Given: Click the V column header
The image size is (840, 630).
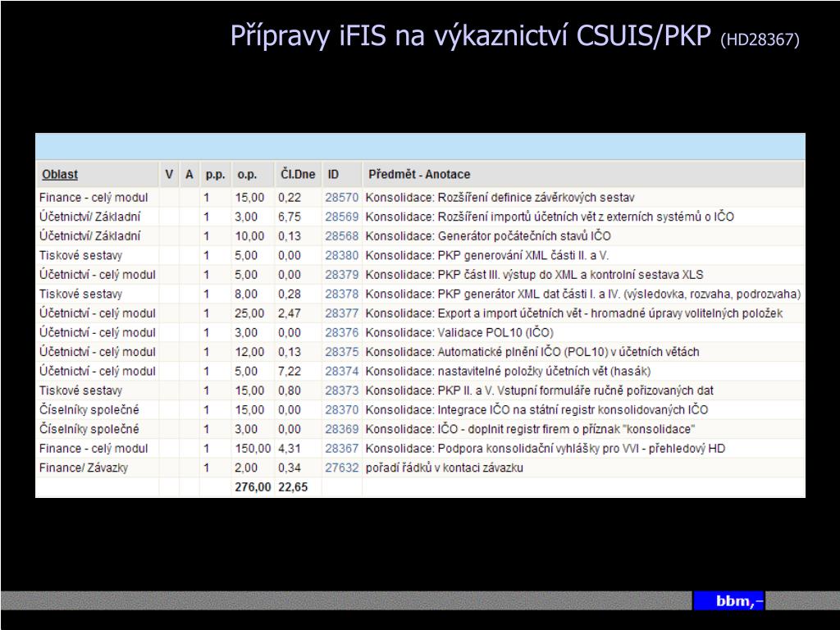Looking at the screenshot, I should (x=169, y=175).
